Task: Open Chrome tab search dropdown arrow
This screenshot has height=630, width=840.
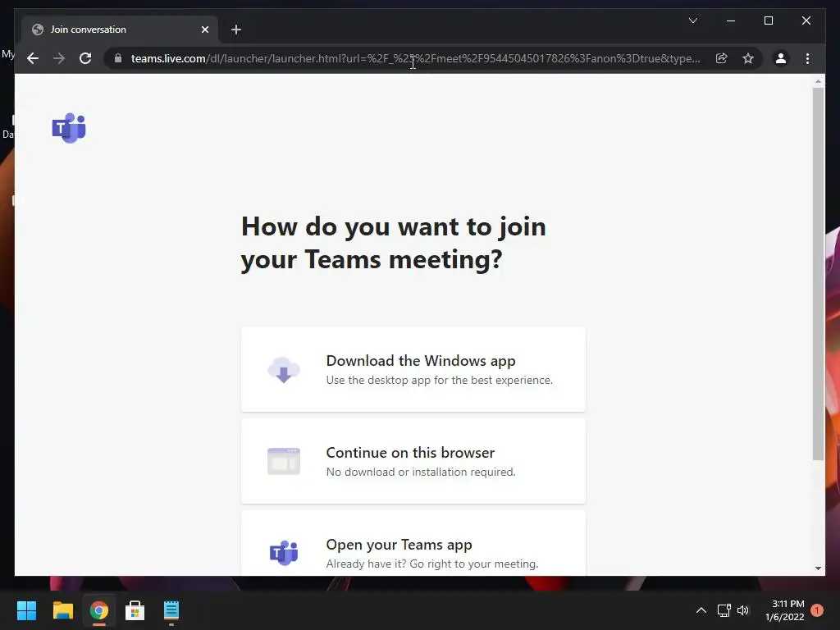Action: [692, 21]
